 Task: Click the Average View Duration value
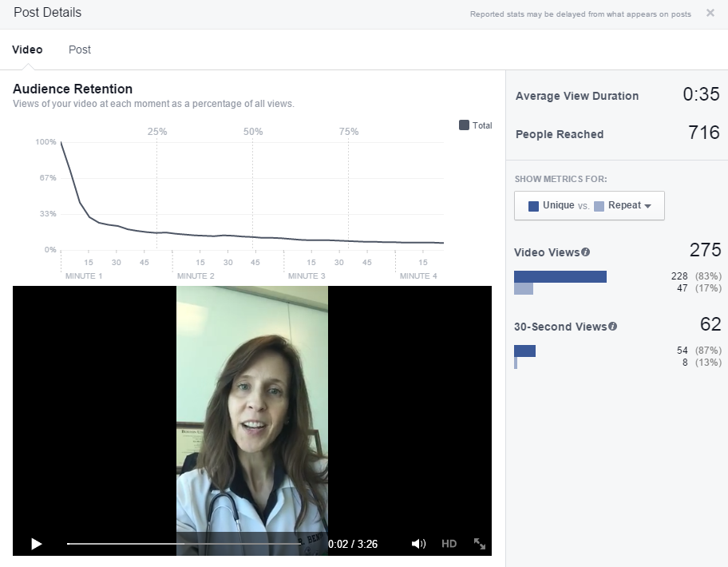tap(701, 95)
